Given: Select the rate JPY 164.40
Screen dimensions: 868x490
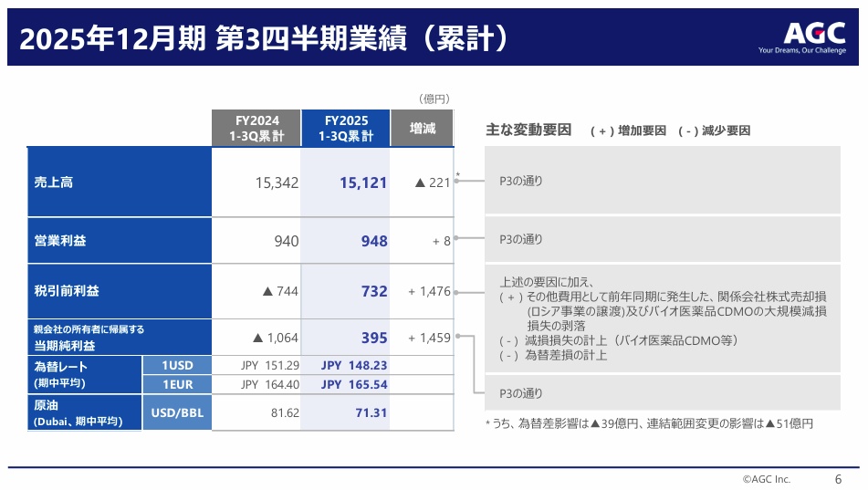Looking at the screenshot, I should coord(270,384).
